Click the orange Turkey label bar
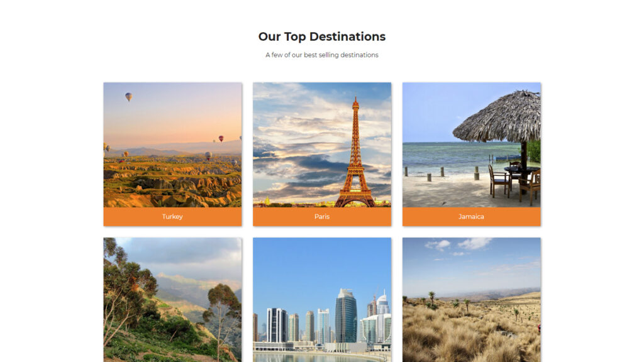This screenshot has width=644, height=362. pos(172,217)
